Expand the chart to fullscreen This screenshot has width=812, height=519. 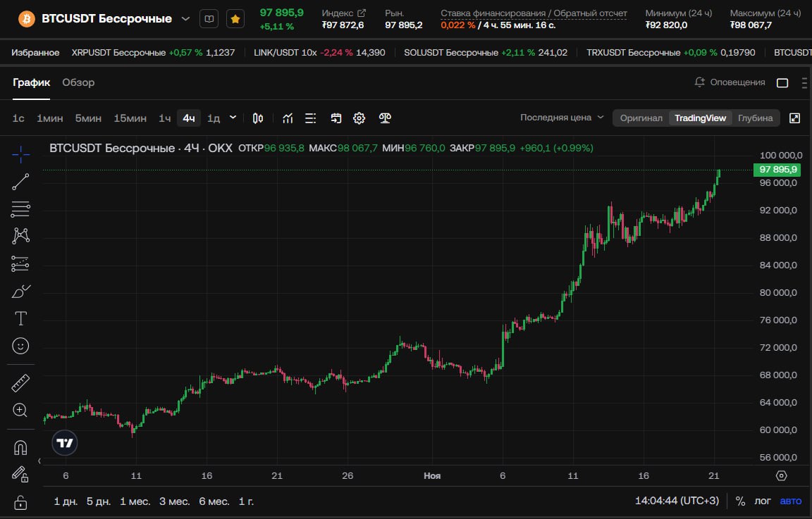tap(794, 118)
